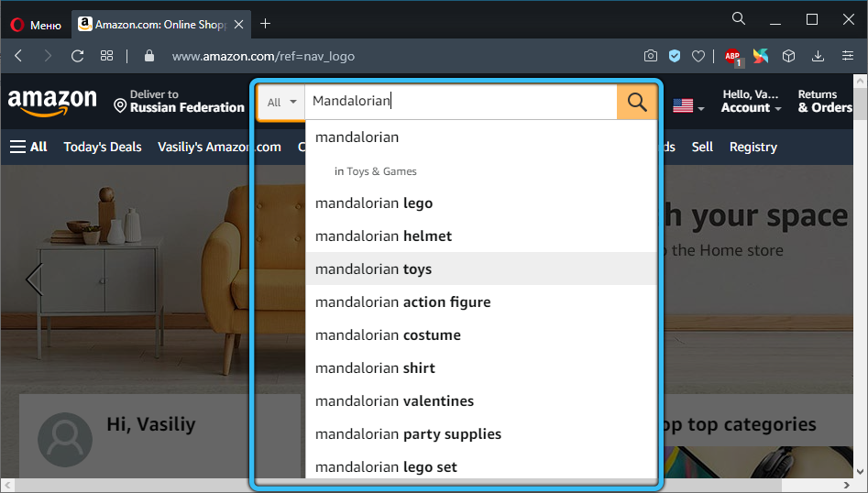Open the Opera snapshot camera icon
The height and width of the screenshot is (493, 868).
tap(650, 56)
